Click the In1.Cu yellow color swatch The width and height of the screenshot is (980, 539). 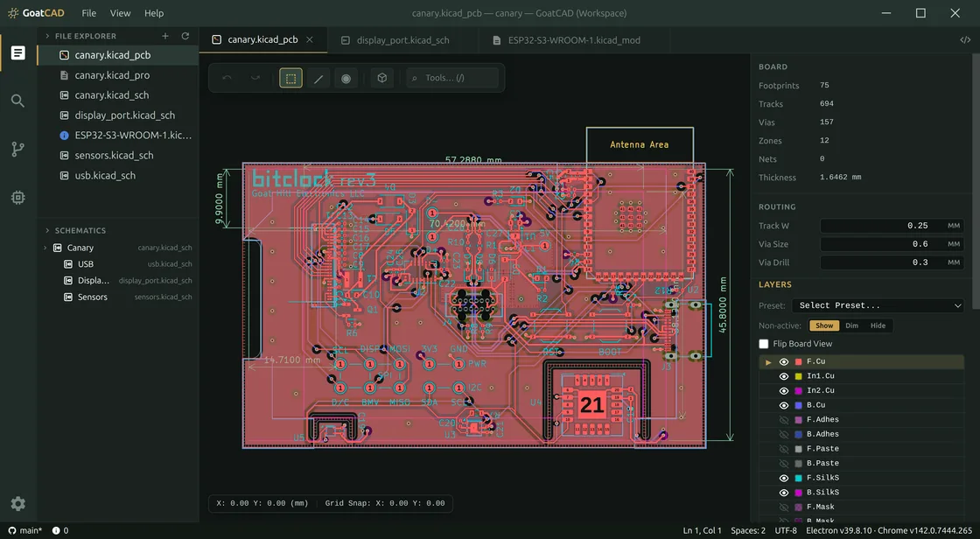click(x=798, y=375)
